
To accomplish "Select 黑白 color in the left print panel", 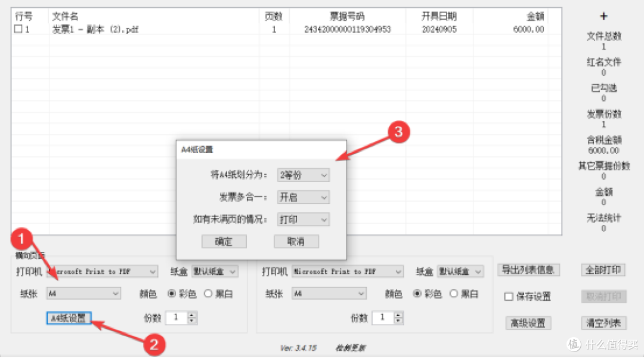I will [208, 294].
